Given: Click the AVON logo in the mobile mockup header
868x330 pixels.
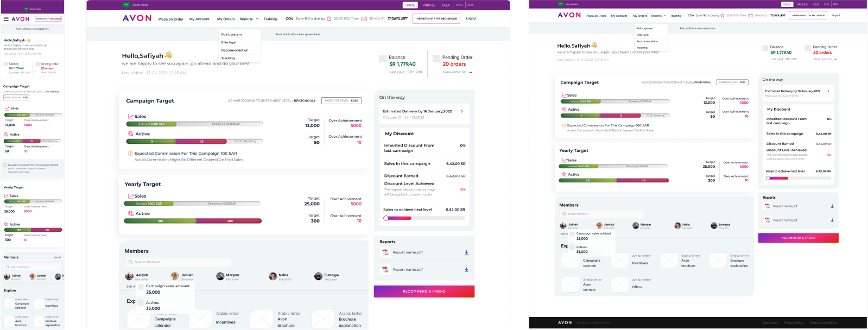Looking at the screenshot, I should [21, 18].
